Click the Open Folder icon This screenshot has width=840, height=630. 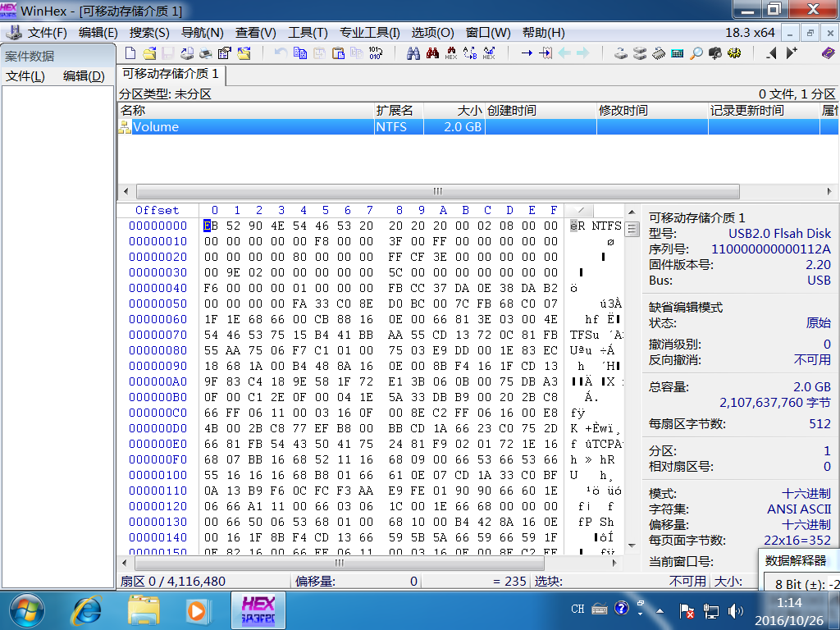[x=244, y=52]
